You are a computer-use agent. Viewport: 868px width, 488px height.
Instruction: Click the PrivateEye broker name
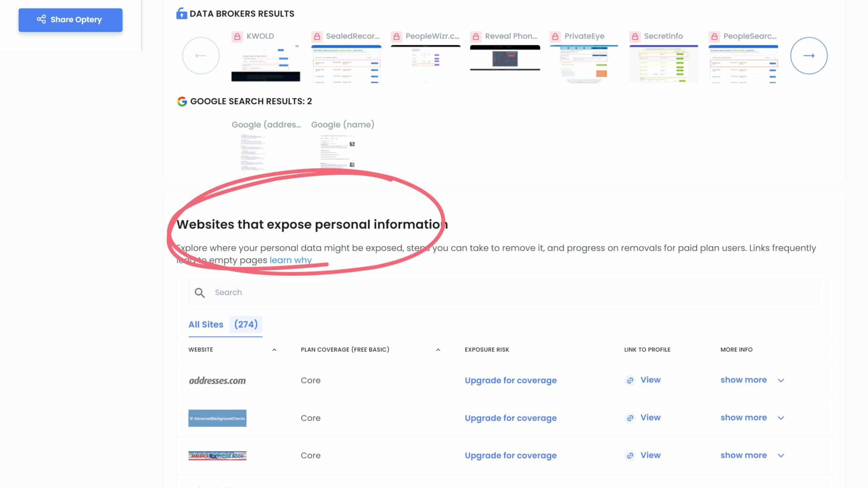tap(584, 36)
